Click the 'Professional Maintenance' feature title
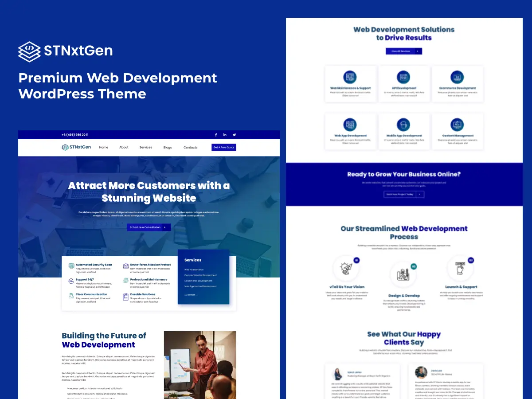Viewport: 532px width, 399px height. tap(149, 280)
